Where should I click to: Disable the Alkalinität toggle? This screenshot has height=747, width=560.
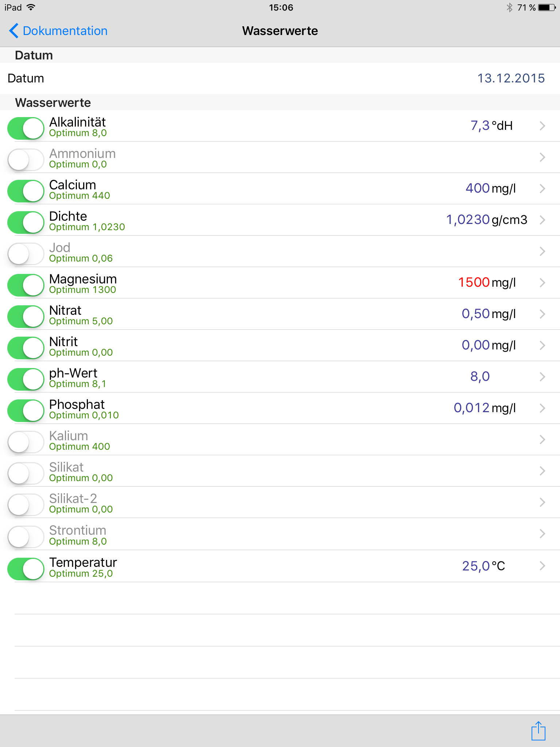point(26,128)
